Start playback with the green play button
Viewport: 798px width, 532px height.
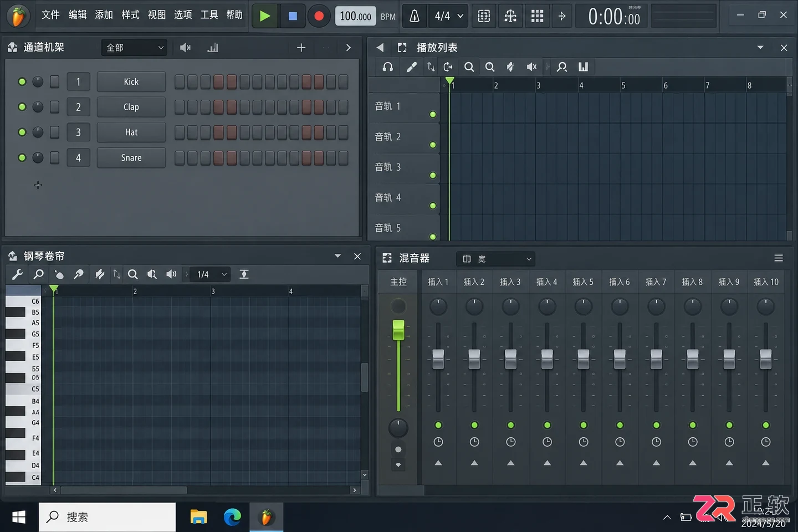click(264, 16)
